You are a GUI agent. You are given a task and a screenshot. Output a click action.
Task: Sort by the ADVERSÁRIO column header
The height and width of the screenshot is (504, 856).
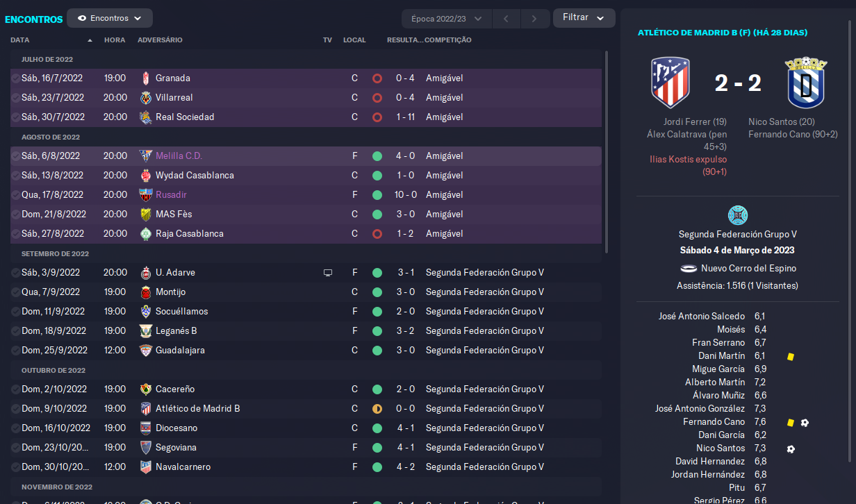click(x=160, y=40)
